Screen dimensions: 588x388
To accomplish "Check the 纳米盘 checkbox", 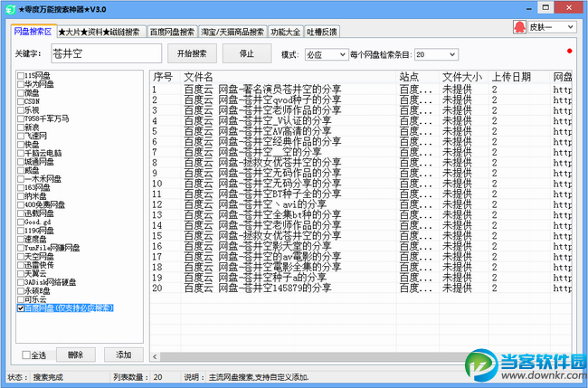I will click(21, 196).
